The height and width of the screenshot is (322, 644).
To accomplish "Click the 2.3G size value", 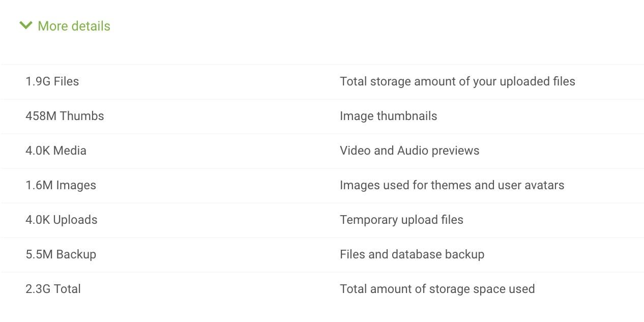I will click(38, 289).
